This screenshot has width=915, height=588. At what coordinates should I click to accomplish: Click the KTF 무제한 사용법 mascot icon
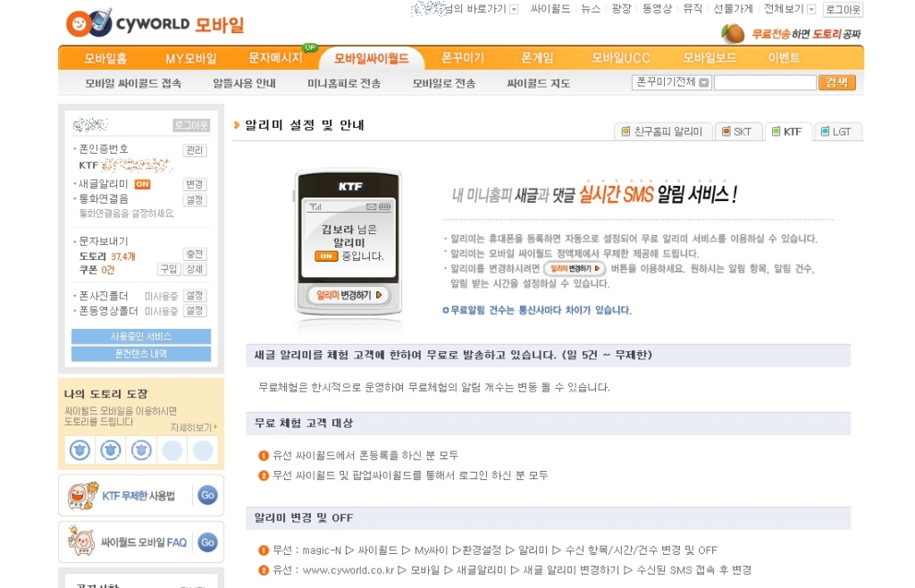(81, 496)
